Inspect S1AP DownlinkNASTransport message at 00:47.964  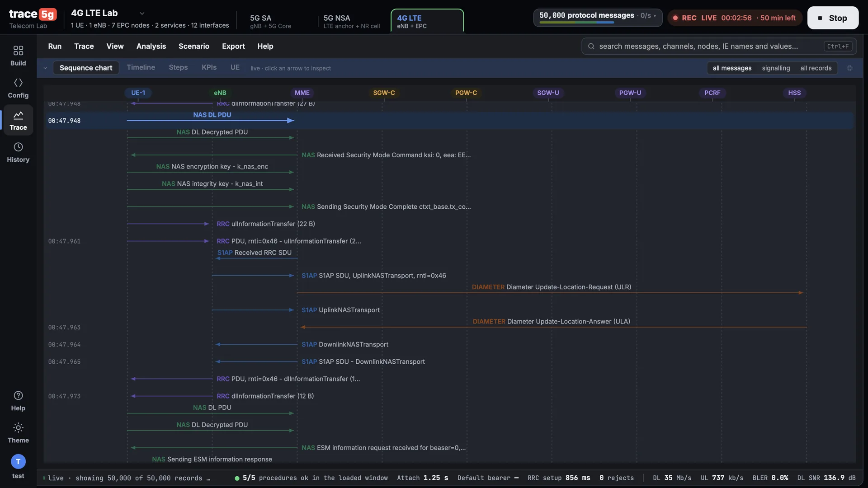[x=345, y=345]
